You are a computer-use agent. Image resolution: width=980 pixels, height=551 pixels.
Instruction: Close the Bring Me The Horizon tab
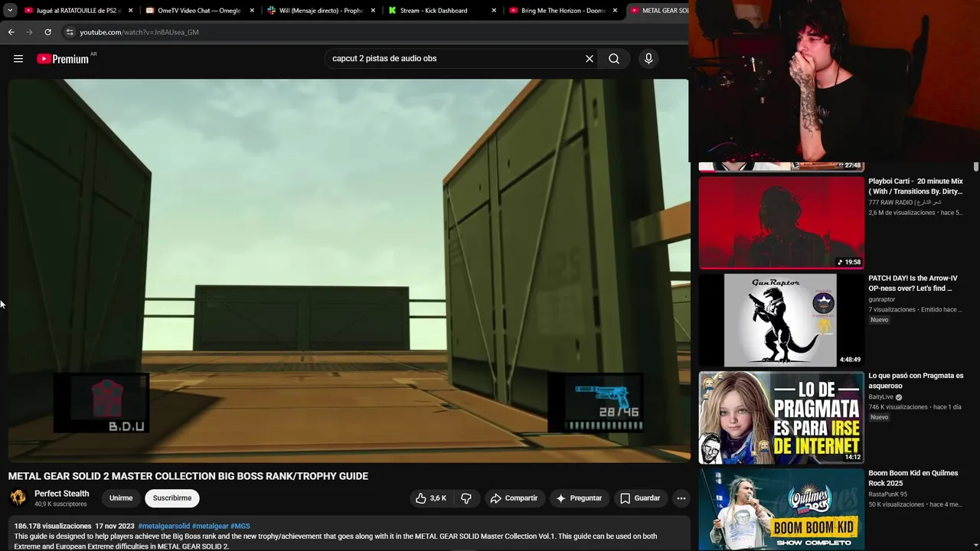tap(615, 11)
